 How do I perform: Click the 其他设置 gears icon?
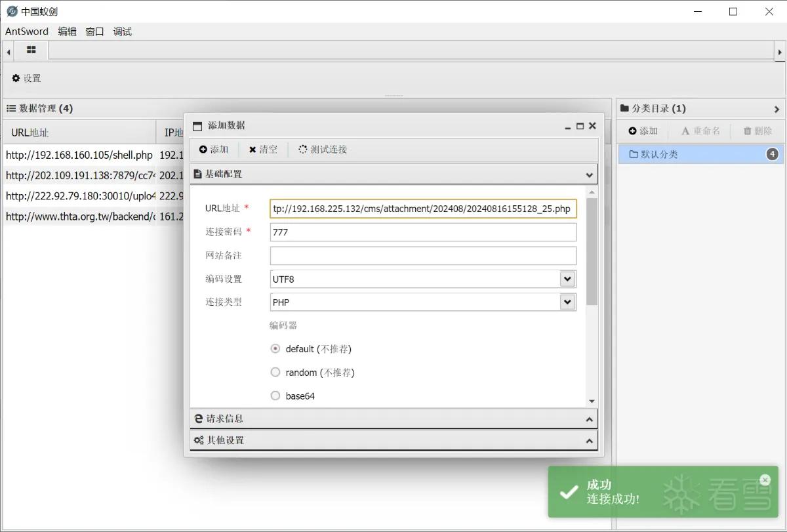click(199, 440)
